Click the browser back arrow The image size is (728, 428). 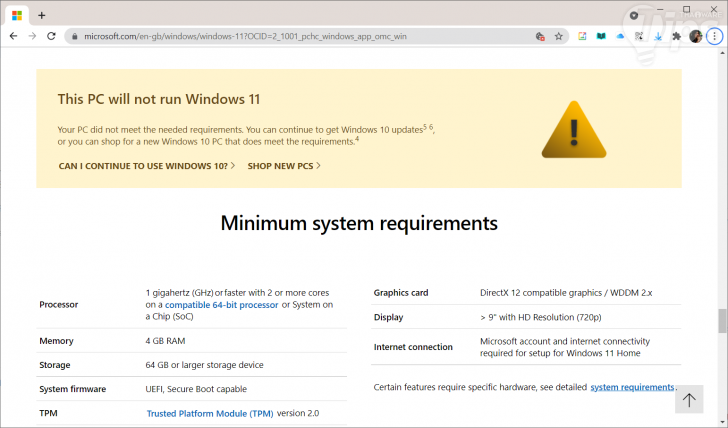[x=13, y=36]
